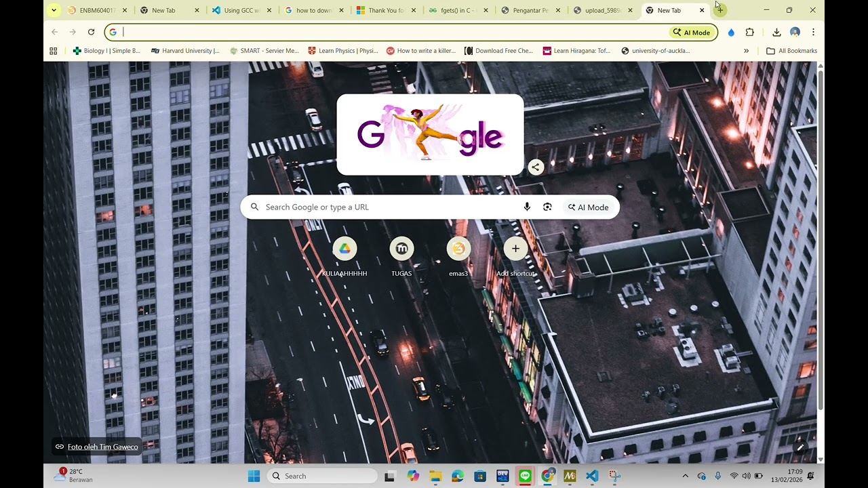Open the 'Learn Physics | Physi...' bookmark
This screenshot has width=868, height=488.
tap(342, 51)
